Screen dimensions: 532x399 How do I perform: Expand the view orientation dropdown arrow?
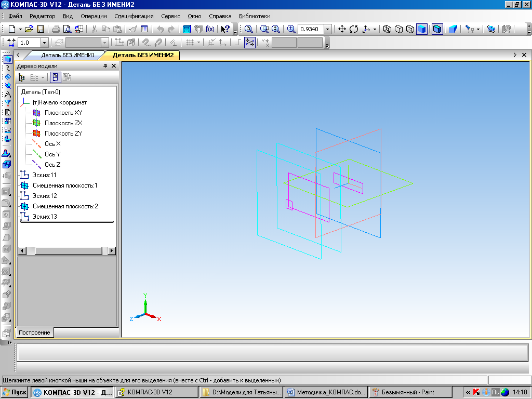click(375, 30)
